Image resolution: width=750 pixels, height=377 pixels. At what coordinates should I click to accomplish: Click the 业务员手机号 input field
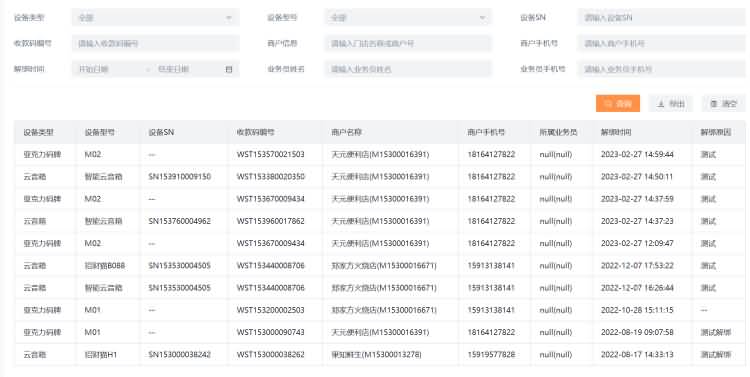tap(661, 69)
